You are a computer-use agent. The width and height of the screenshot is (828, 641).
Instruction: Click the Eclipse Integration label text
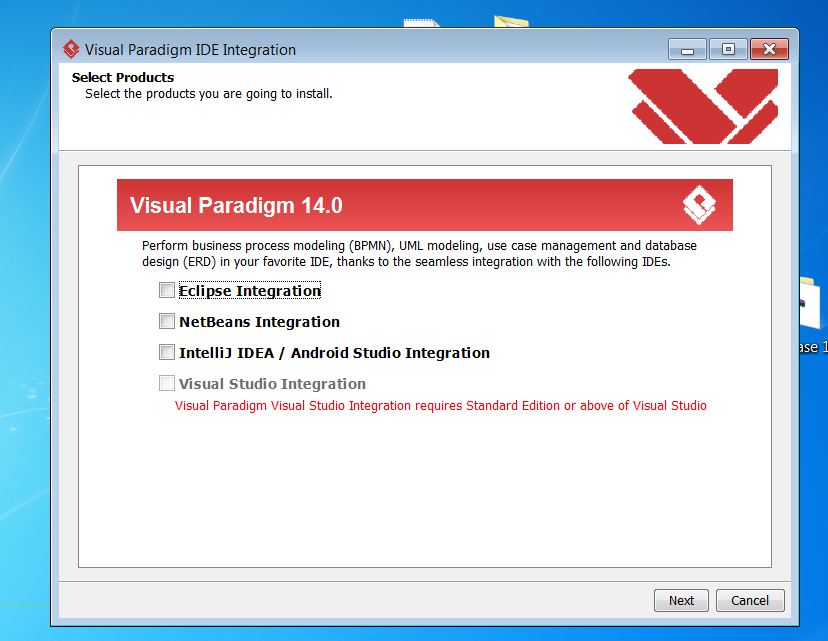[x=250, y=291]
